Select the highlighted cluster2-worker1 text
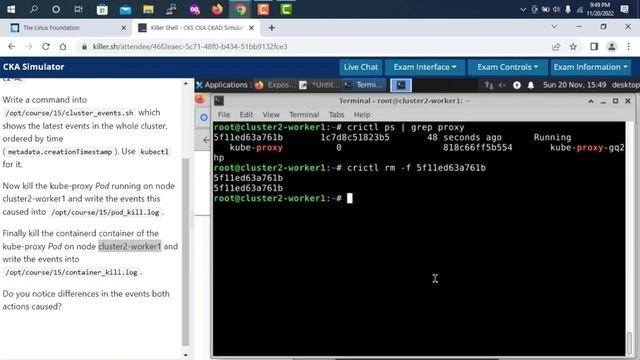 pyautogui.click(x=130, y=246)
